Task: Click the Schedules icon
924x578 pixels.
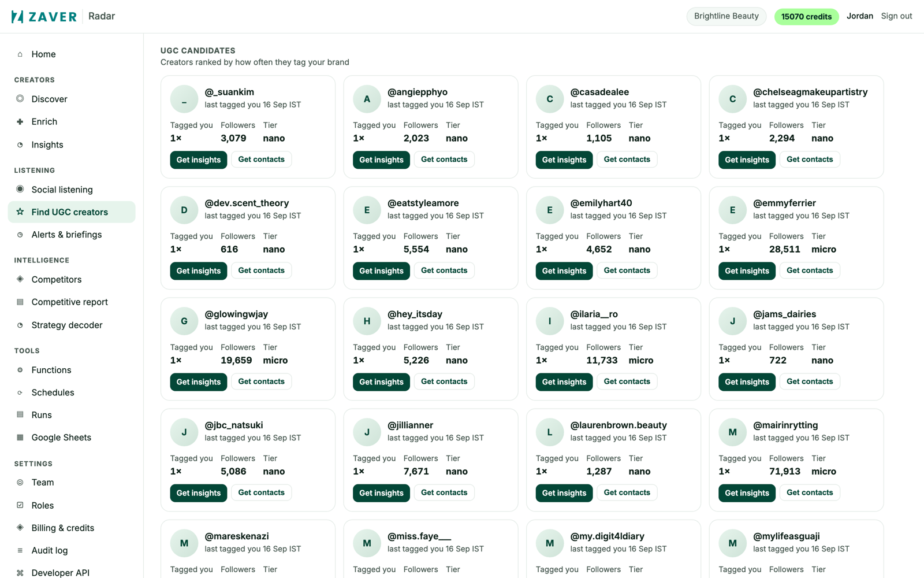Action: [20, 392]
